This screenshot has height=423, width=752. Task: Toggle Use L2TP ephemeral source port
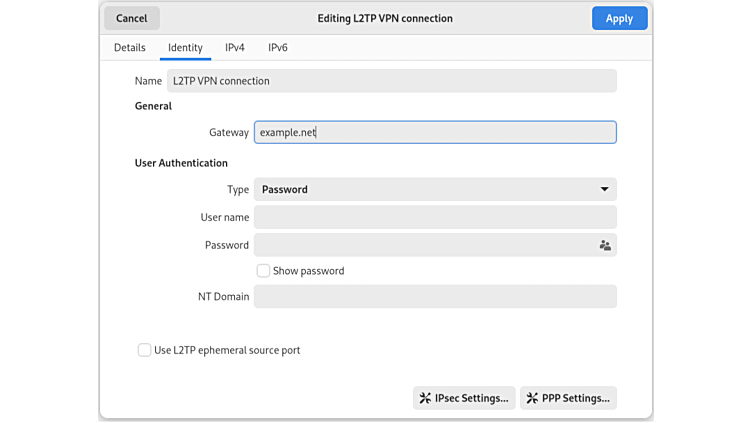tap(145, 350)
